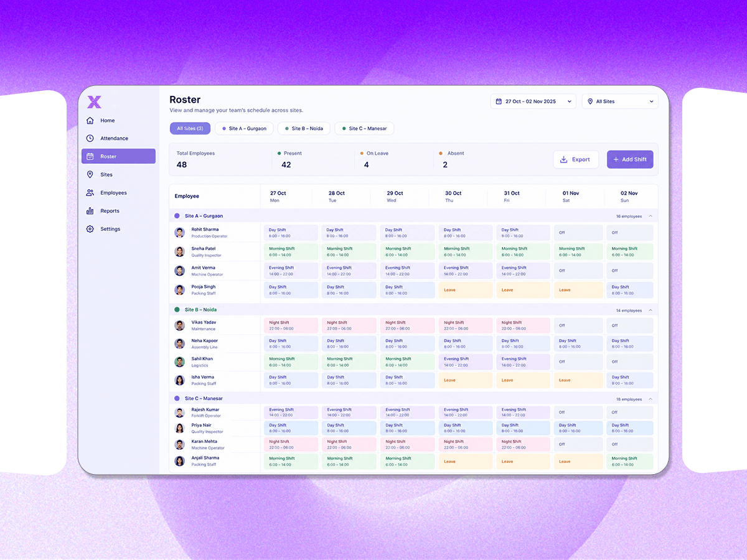Go to Attendance in the sidebar
The image size is (747, 560).
118,138
